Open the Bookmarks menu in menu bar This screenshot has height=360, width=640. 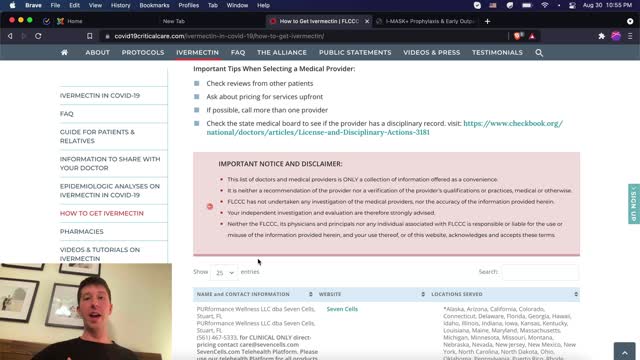(x=154, y=5)
